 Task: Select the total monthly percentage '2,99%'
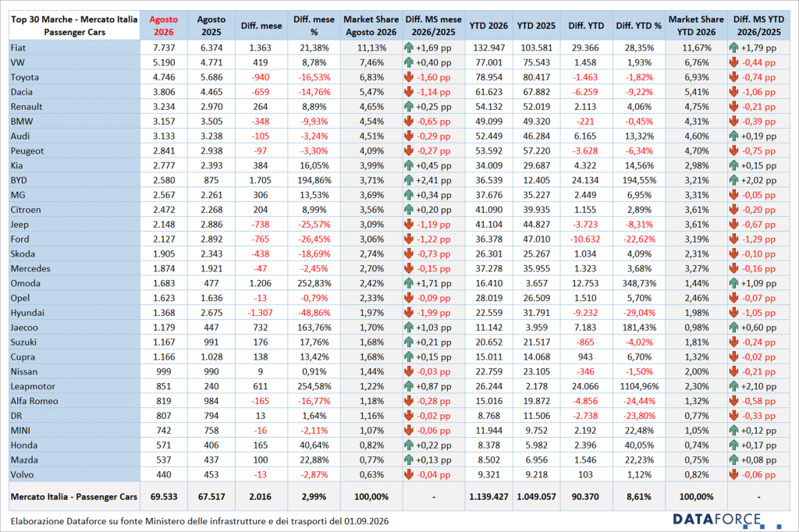point(314,497)
